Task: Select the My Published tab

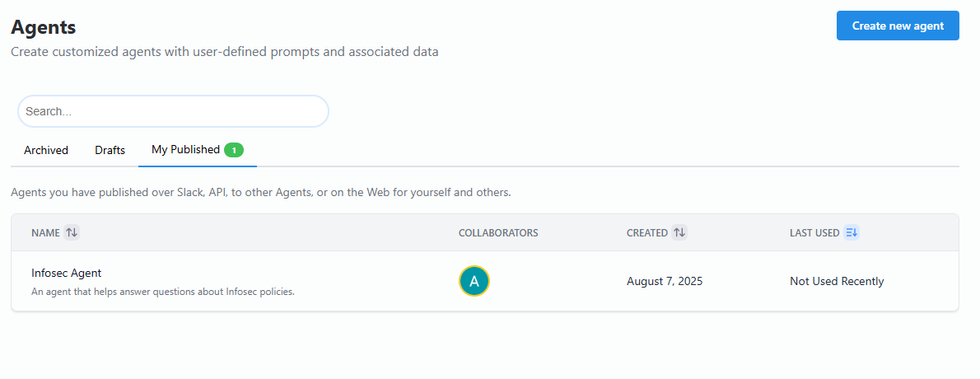Action: [x=185, y=150]
